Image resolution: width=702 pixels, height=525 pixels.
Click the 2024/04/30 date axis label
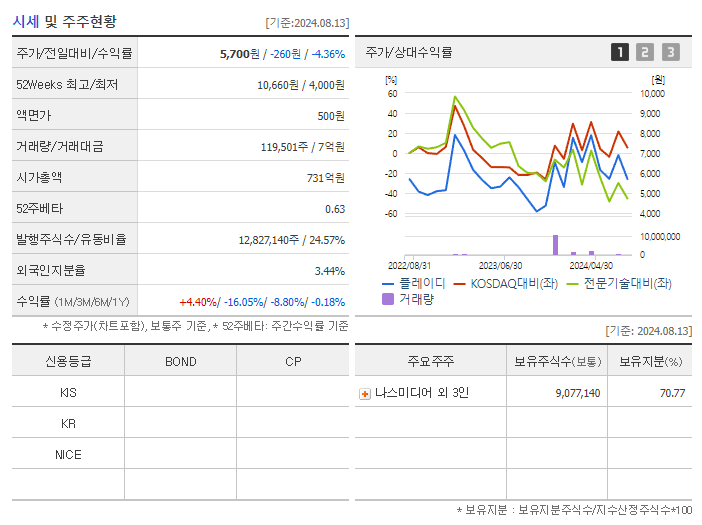(x=591, y=266)
